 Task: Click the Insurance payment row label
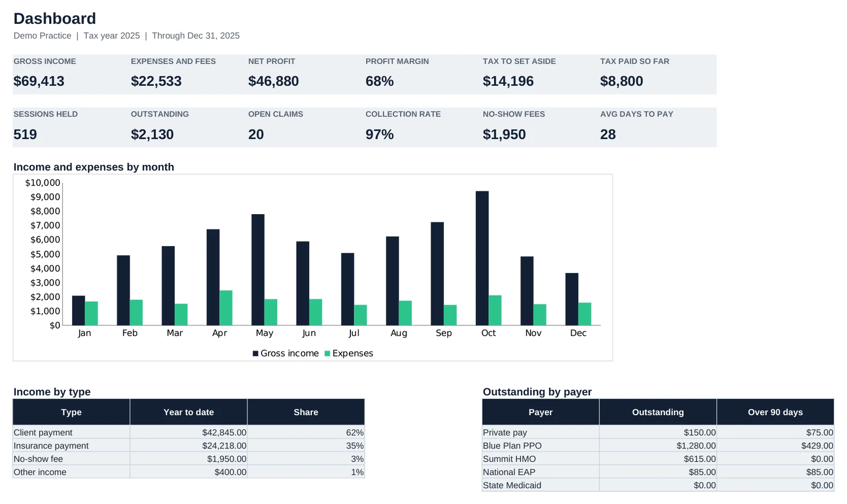pos(51,446)
